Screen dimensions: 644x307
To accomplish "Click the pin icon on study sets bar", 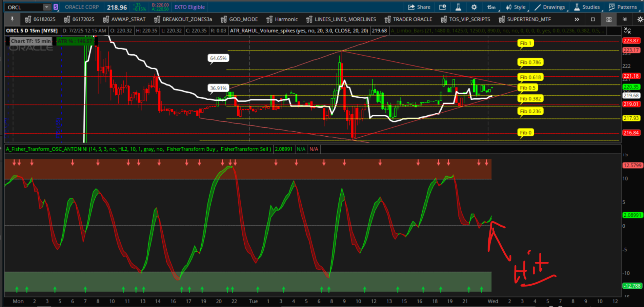I will tap(12, 19).
